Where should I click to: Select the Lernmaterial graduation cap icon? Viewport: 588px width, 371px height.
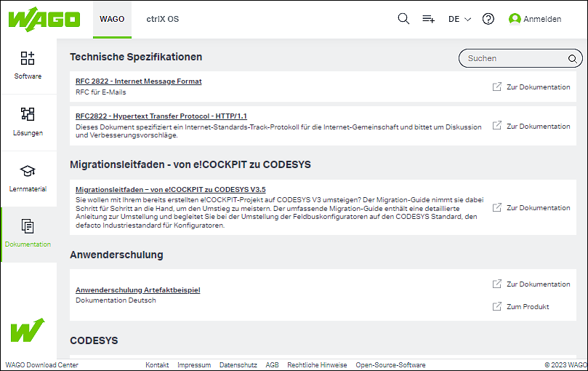[x=28, y=171]
